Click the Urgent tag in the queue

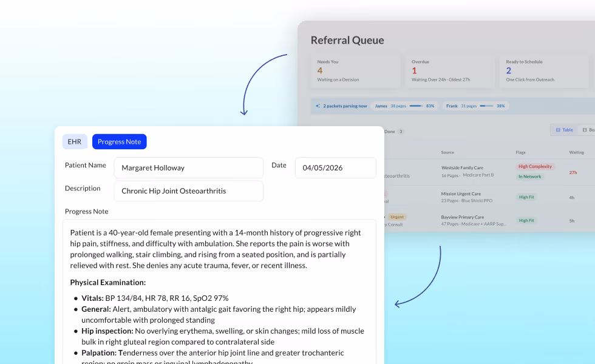pos(397,217)
